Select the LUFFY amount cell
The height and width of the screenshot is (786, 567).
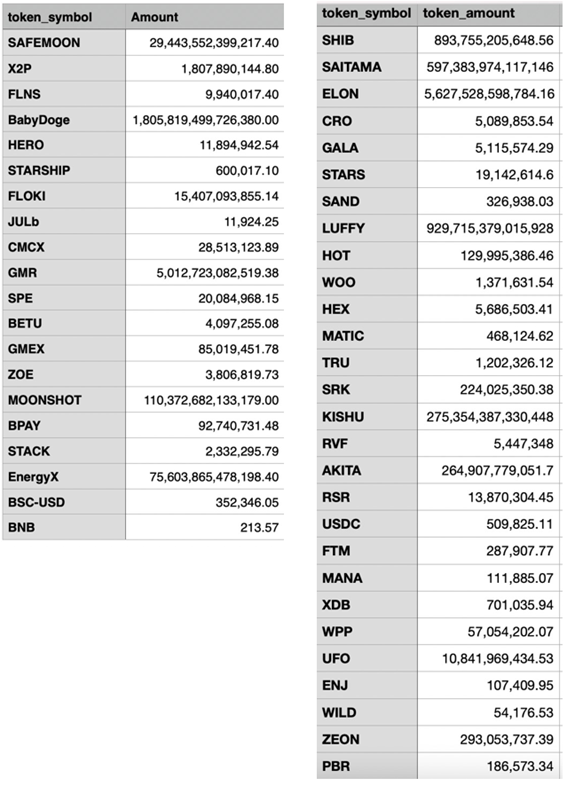click(x=490, y=229)
